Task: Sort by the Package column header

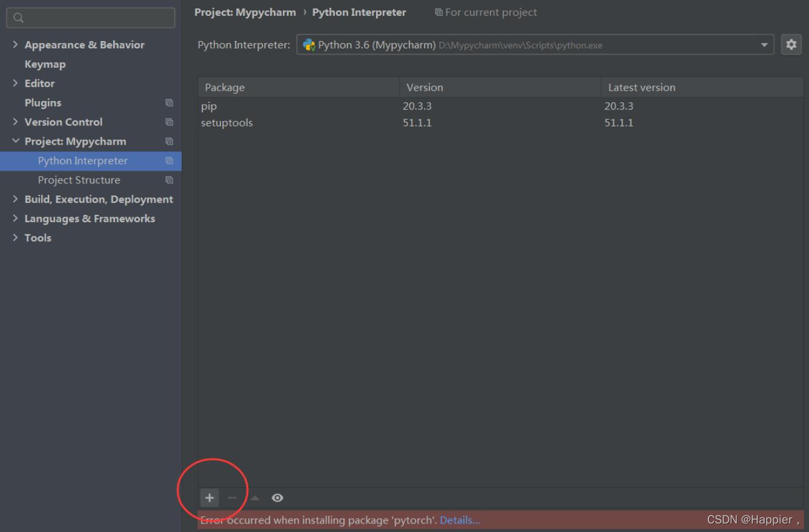Action: 299,87
